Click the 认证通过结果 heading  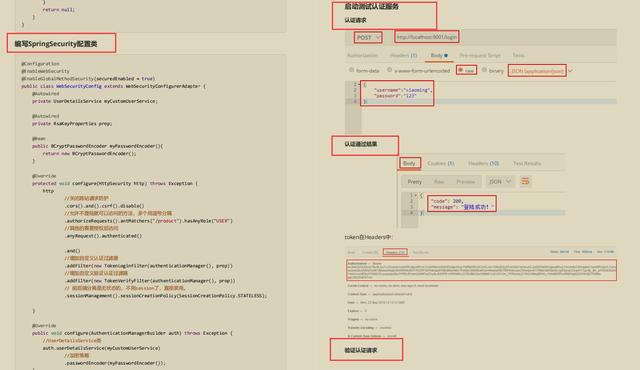361,144
